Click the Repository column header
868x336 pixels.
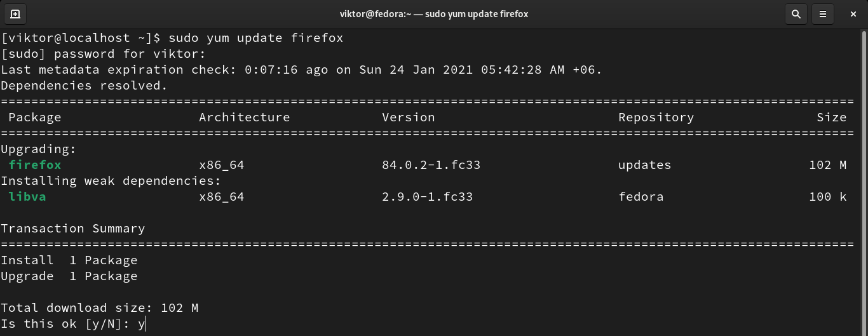pyautogui.click(x=656, y=118)
